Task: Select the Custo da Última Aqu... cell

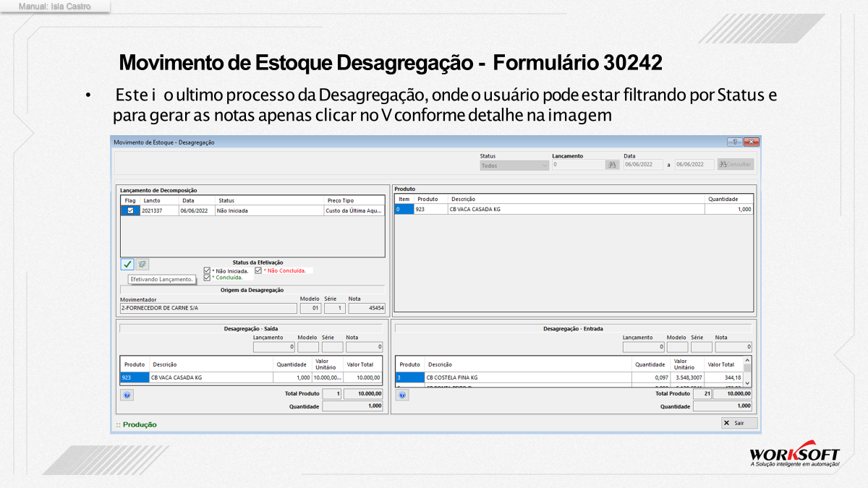Action: pos(354,210)
